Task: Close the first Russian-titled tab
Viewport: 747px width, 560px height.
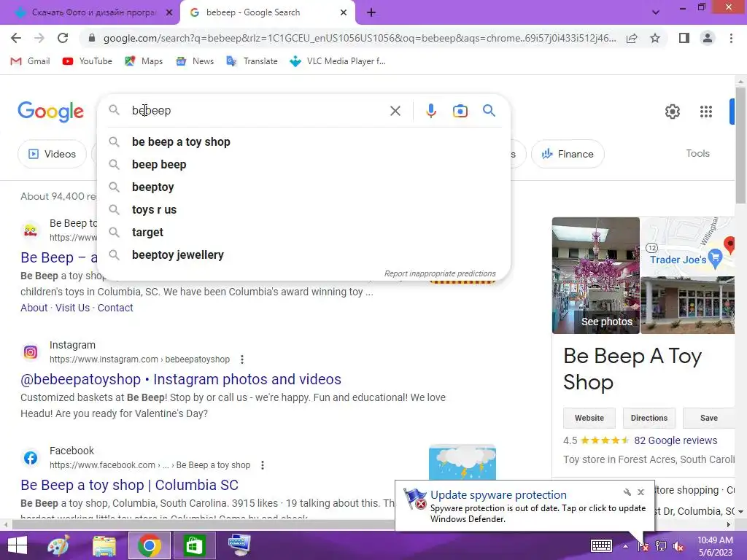Action: pos(169,13)
